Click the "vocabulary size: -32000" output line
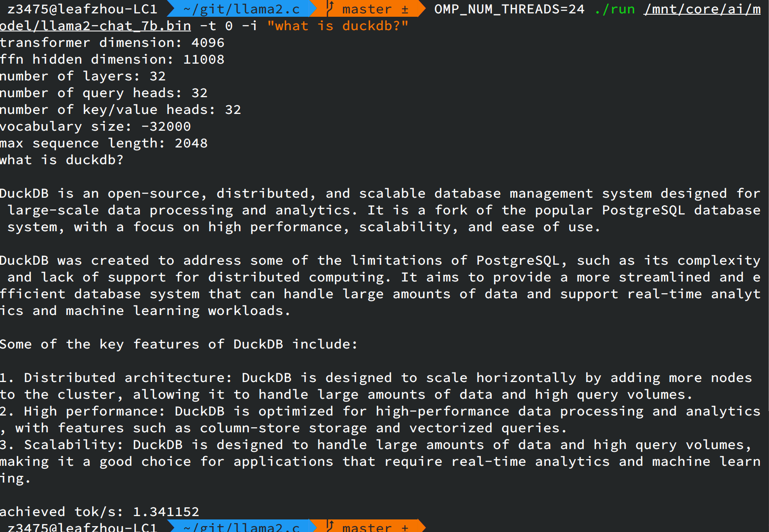The width and height of the screenshot is (769, 532). click(95, 127)
